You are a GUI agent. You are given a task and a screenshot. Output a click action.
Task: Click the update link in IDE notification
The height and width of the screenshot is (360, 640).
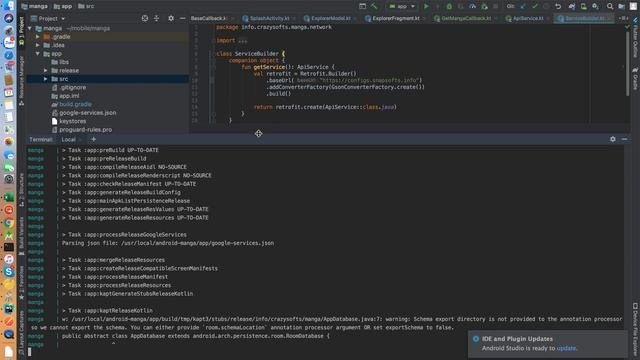click(x=567, y=348)
